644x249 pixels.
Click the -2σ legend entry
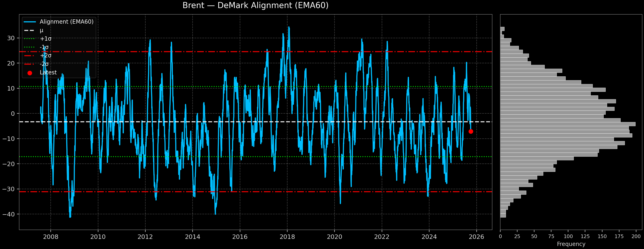coord(44,64)
